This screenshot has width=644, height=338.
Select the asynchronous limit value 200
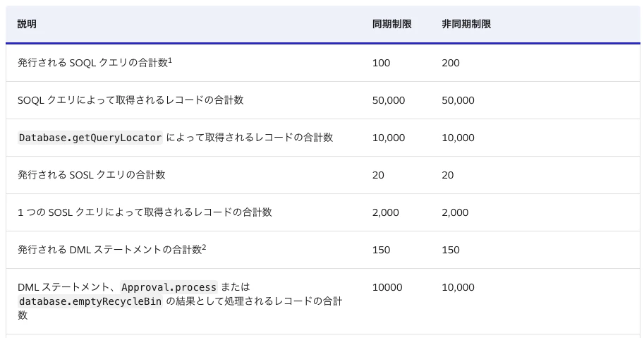(x=451, y=63)
